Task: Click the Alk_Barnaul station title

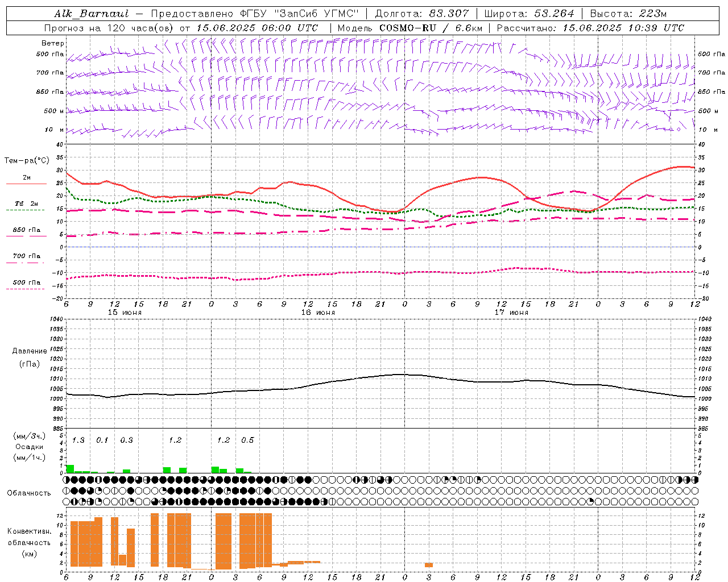Action: tap(92, 14)
